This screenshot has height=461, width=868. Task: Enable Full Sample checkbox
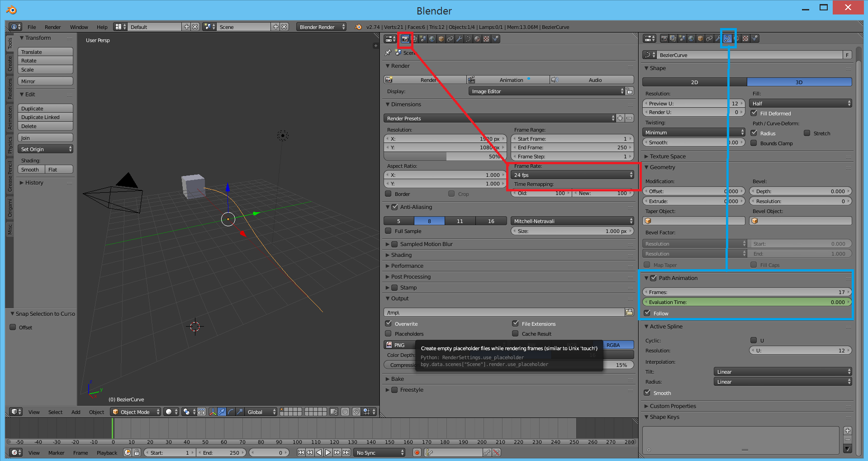click(388, 231)
